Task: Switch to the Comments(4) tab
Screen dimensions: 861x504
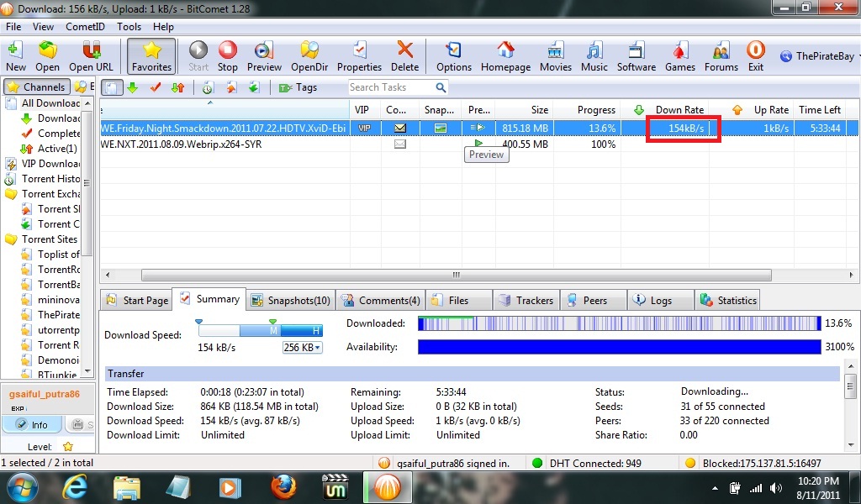Action: (x=381, y=300)
